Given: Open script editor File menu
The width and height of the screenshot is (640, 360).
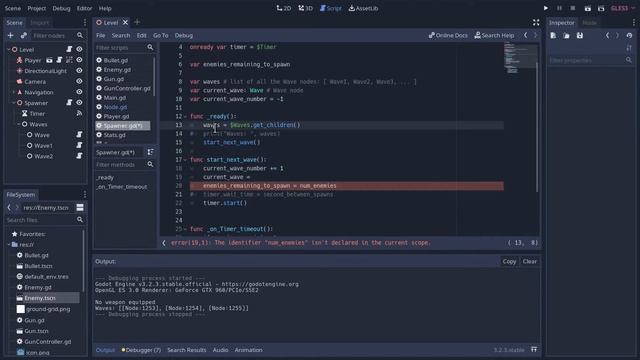Looking at the screenshot, I should [100, 36].
